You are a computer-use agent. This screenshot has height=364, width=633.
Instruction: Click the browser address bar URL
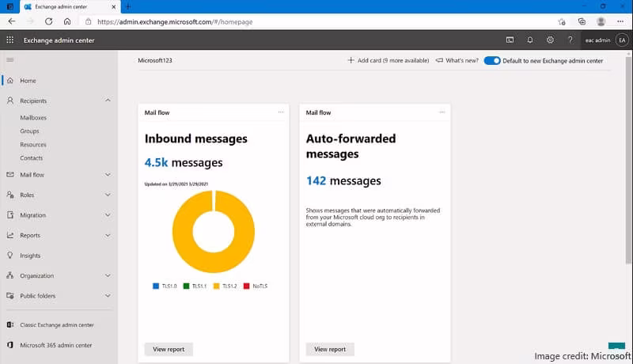pos(175,22)
